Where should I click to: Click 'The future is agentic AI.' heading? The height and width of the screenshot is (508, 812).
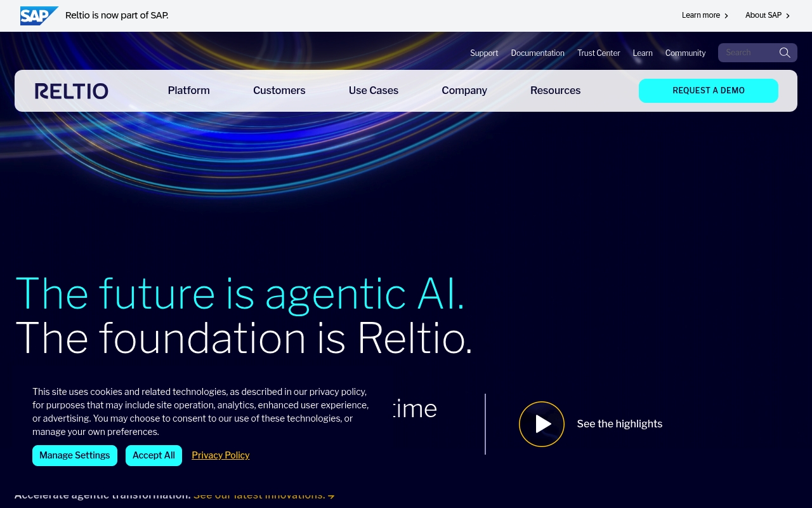(x=240, y=293)
